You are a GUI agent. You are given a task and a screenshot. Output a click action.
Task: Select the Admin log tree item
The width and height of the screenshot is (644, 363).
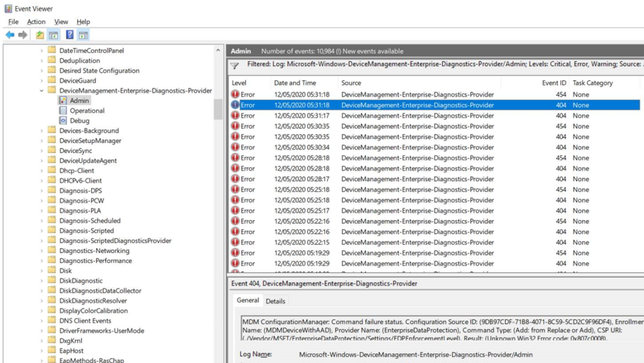click(79, 100)
